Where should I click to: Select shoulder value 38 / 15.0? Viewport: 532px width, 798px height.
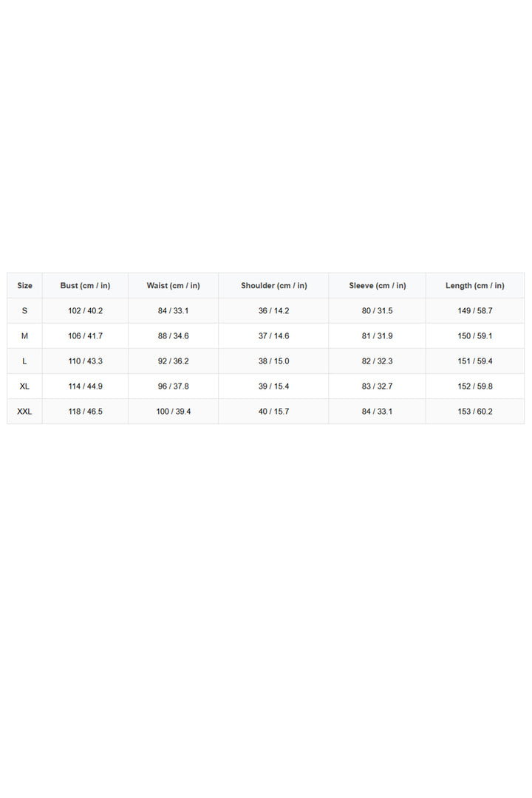274,361
